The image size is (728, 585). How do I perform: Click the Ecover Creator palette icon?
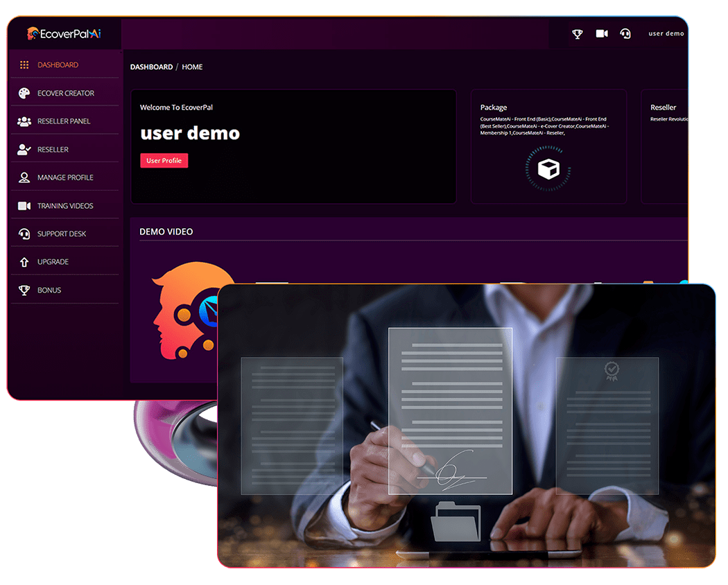(24, 94)
